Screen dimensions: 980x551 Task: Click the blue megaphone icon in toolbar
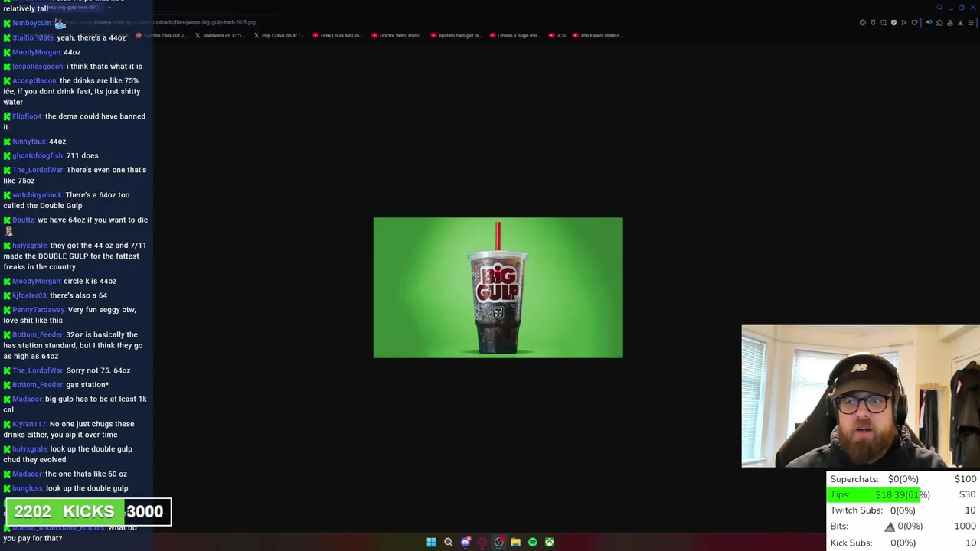tap(929, 22)
